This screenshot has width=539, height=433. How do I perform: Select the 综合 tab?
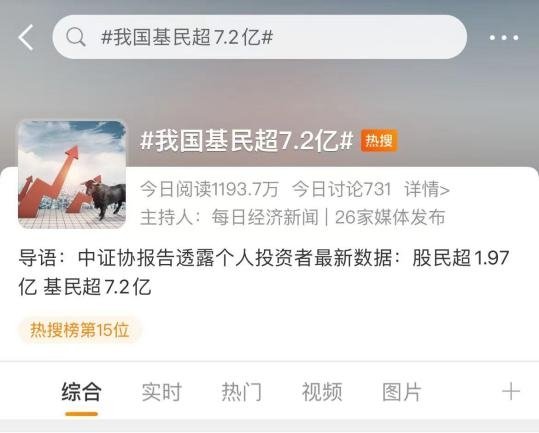coord(81,392)
